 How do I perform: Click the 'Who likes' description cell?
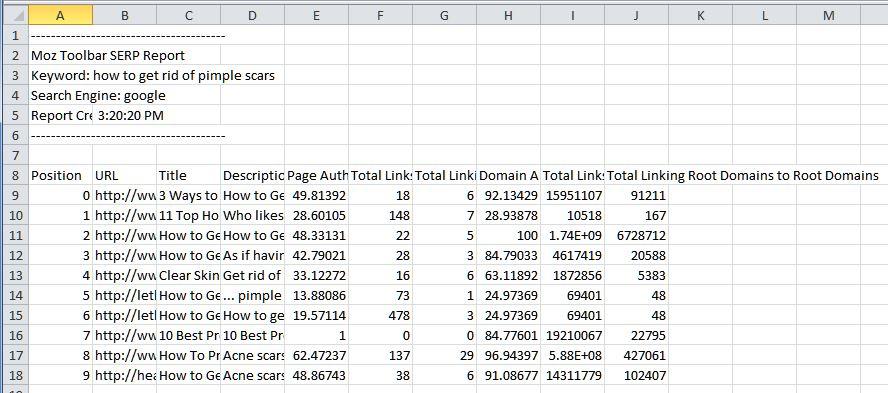tap(253, 216)
